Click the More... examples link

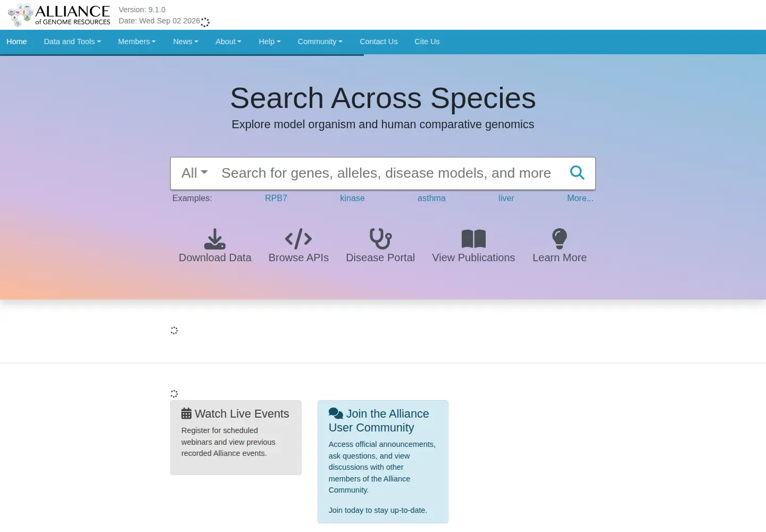(x=580, y=198)
